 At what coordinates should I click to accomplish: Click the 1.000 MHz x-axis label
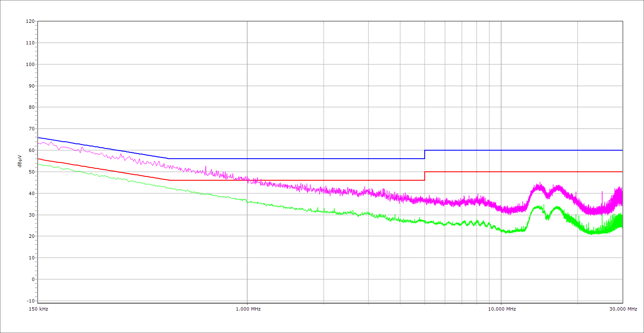pos(248,309)
